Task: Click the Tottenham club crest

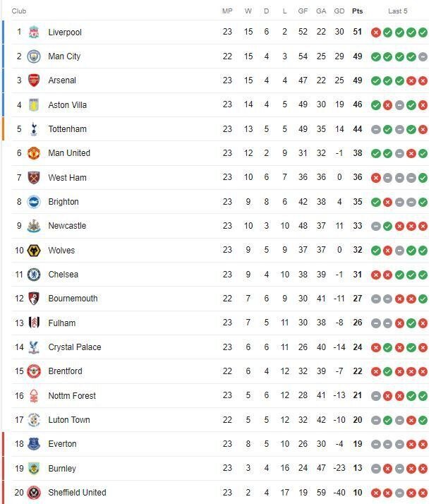Action: pyautogui.click(x=34, y=129)
